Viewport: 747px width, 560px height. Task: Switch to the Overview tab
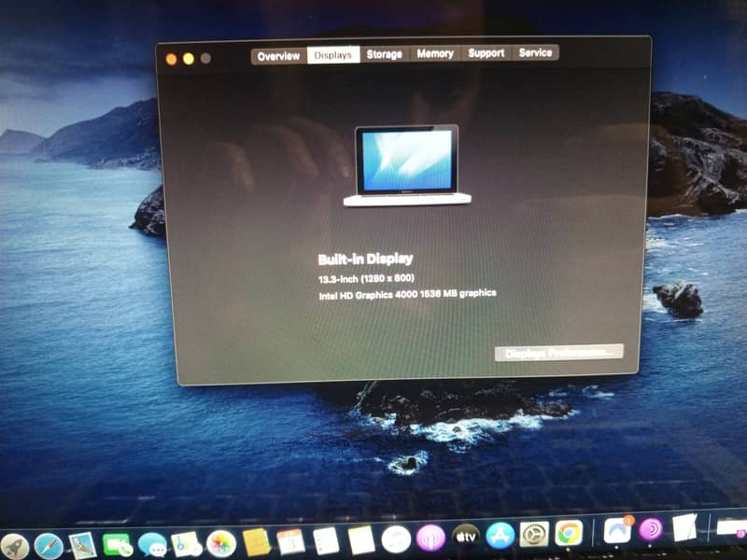click(x=278, y=56)
